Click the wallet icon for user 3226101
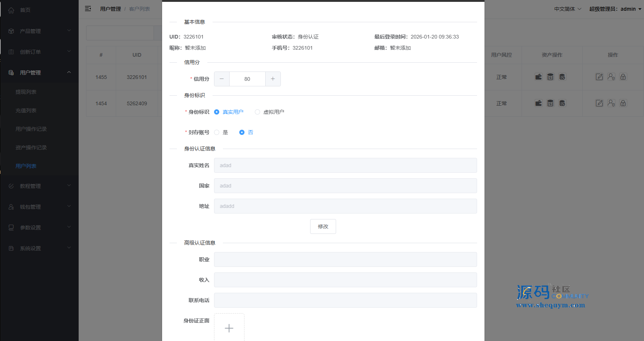This screenshot has width=644, height=341. (538, 77)
